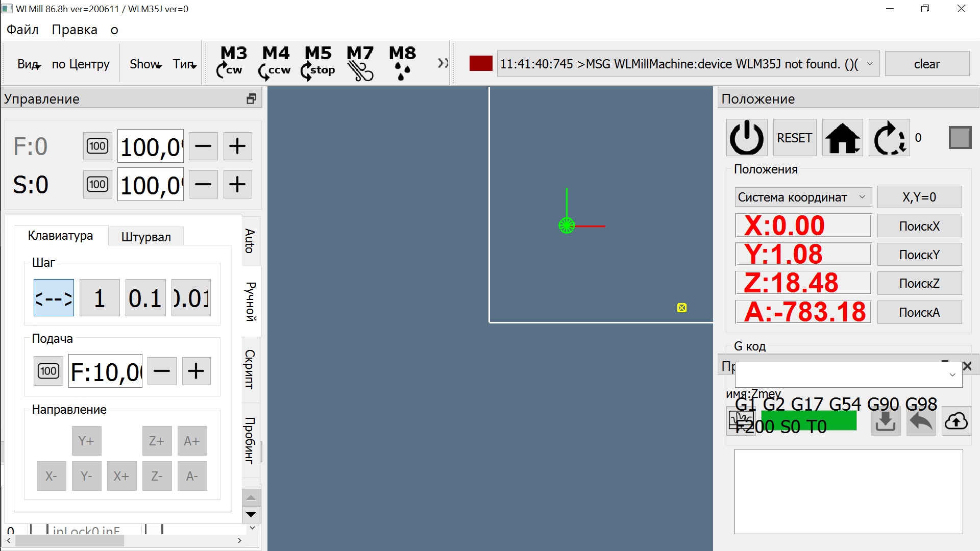980x551 pixels.
Task: Expand the message log dropdown
Action: point(870,64)
